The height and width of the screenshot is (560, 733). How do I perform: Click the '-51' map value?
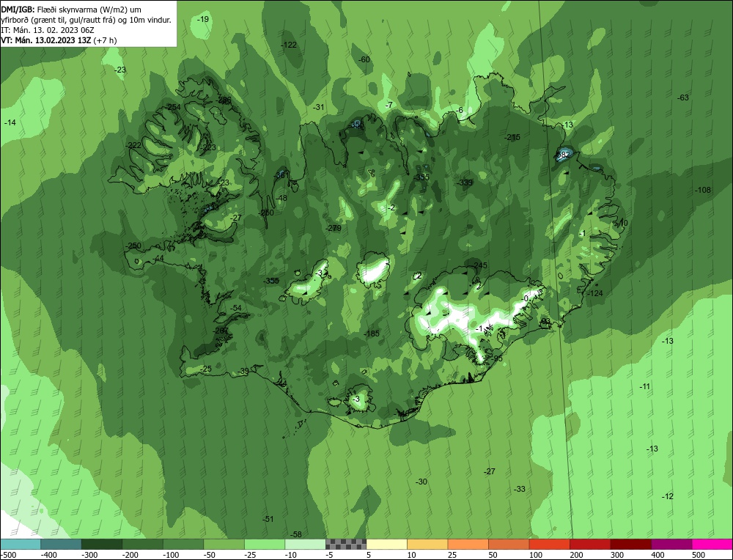pyautogui.click(x=268, y=519)
